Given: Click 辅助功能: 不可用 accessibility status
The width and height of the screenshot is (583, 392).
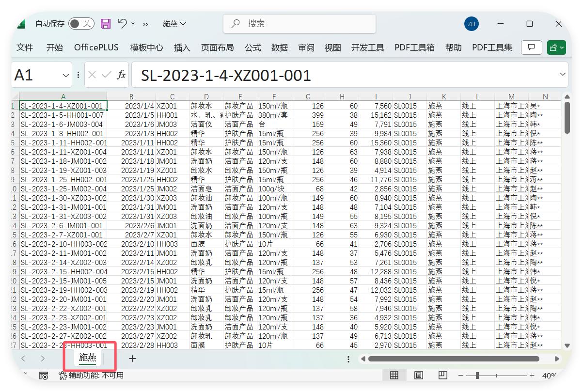Looking at the screenshot, I should pos(91,376).
